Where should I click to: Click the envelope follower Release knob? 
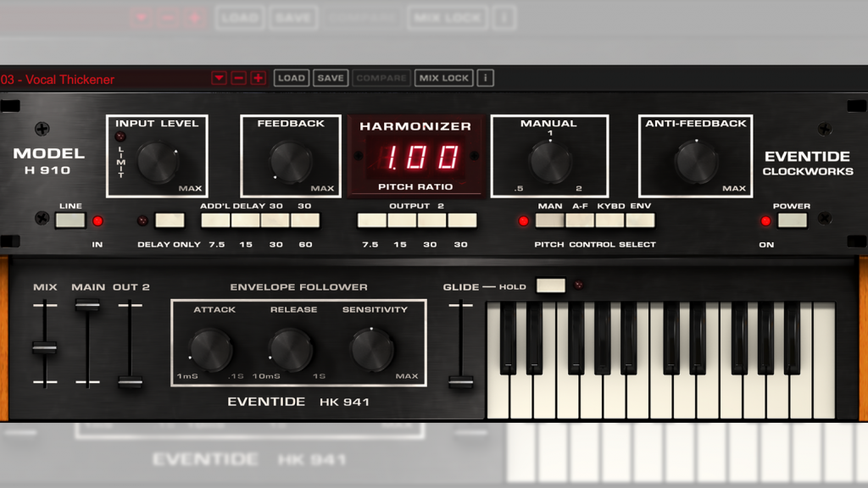click(291, 350)
